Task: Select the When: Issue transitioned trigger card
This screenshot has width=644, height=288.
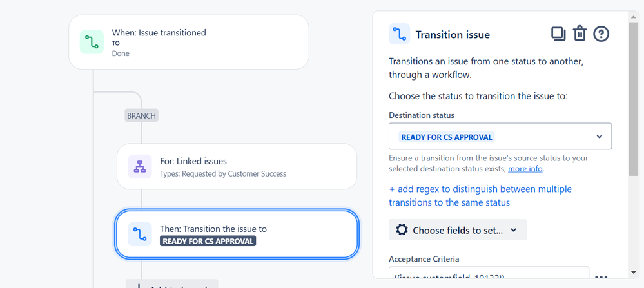Action: tap(189, 42)
